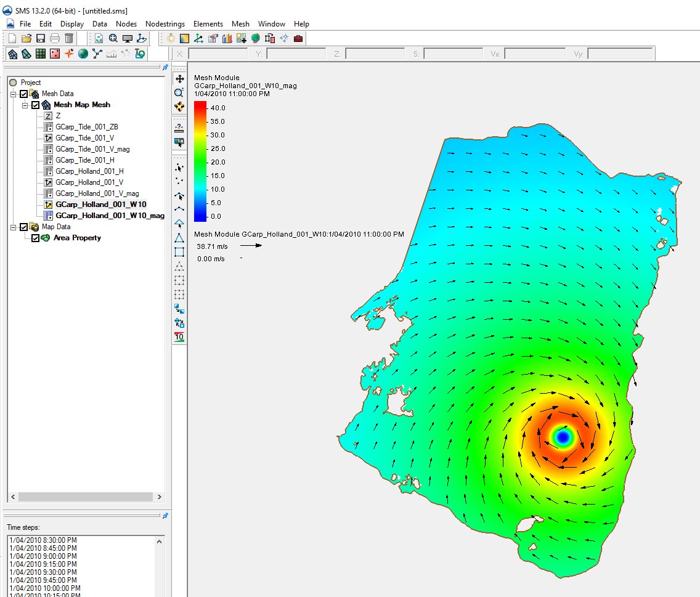Open the Nodestrings menu
The width and height of the screenshot is (700, 597).
[x=165, y=24]
